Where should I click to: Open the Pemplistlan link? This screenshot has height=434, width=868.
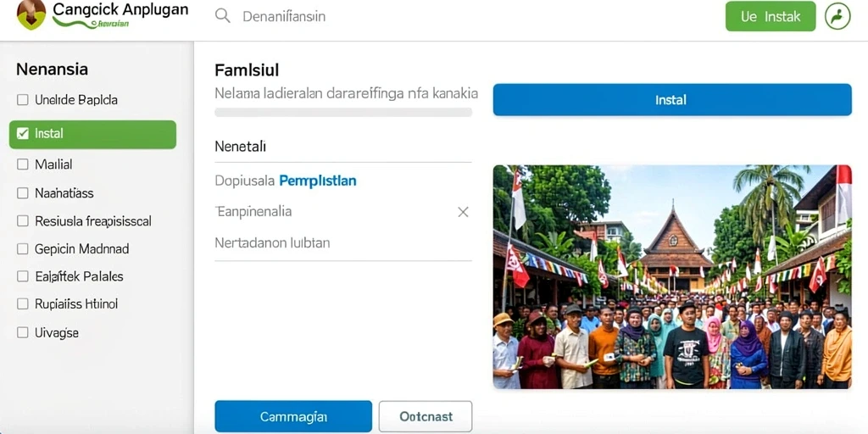[x=318, y=181]
